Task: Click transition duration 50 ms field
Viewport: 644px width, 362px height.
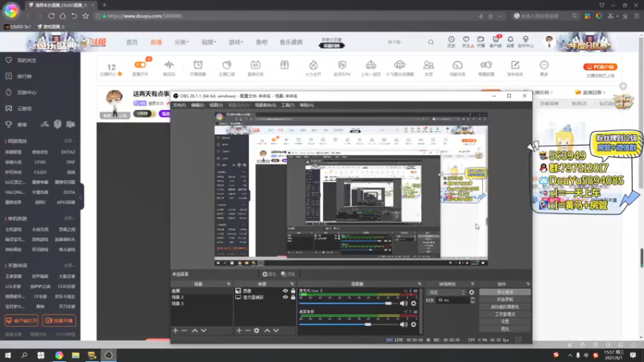Action: click(452, 300)
